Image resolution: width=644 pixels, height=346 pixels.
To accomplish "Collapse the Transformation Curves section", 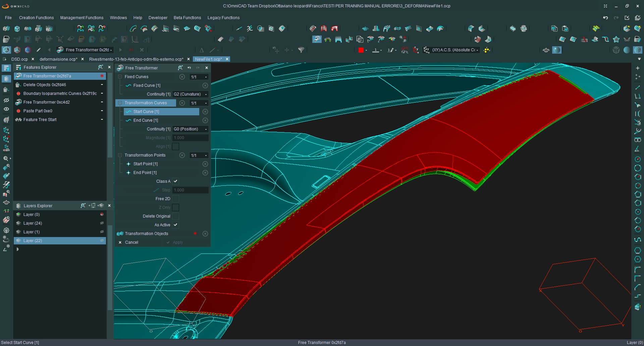I will [x=120, y=103].
